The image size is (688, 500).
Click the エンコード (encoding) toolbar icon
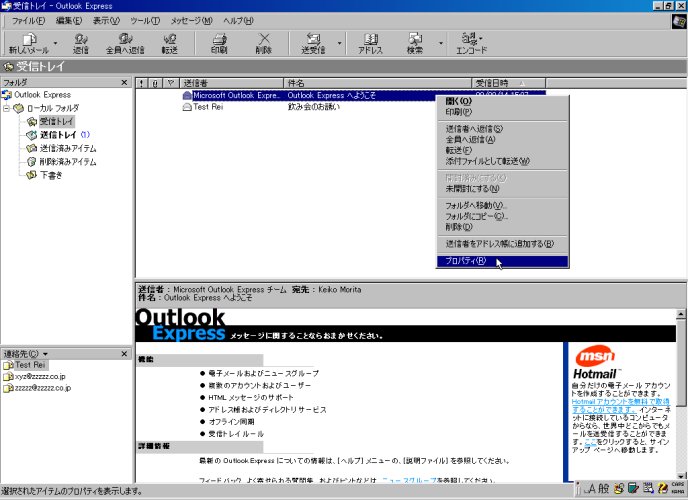[472, 43]
